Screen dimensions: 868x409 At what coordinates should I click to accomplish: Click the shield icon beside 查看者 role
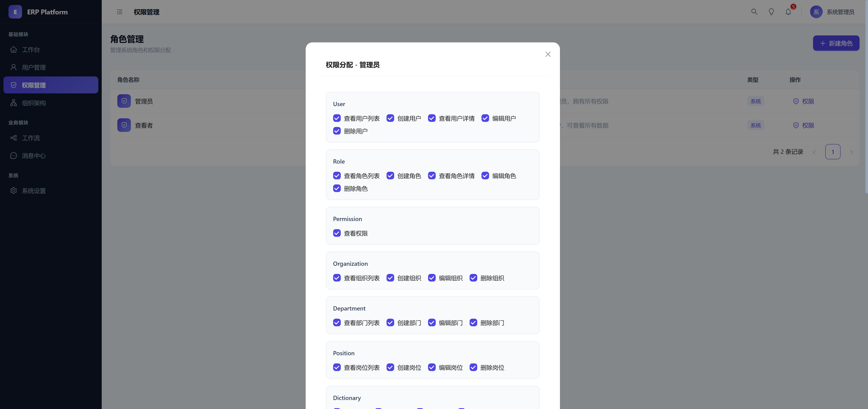124,125
